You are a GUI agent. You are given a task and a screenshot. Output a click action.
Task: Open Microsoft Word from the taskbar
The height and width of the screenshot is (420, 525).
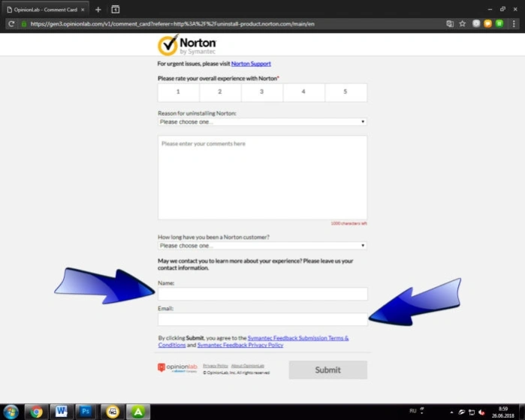[x=62, y=411]
